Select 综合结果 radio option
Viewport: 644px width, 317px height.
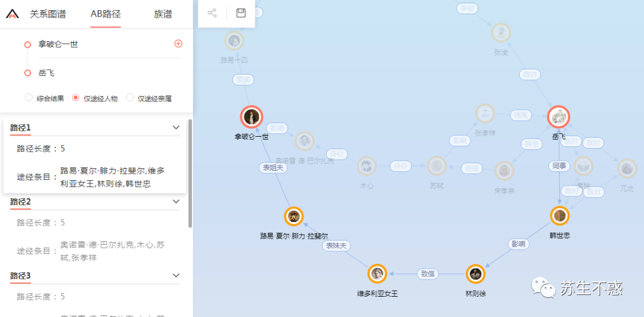tap(29, 97)
